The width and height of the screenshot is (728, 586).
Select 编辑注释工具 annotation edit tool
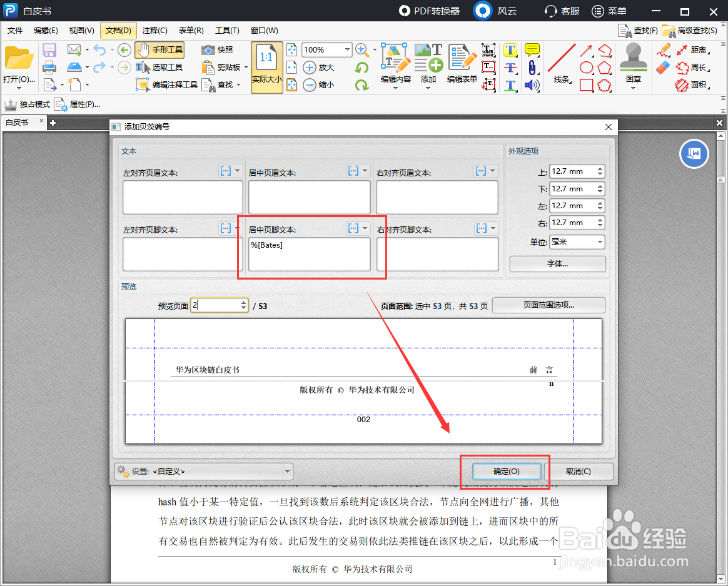coord(167,84)
